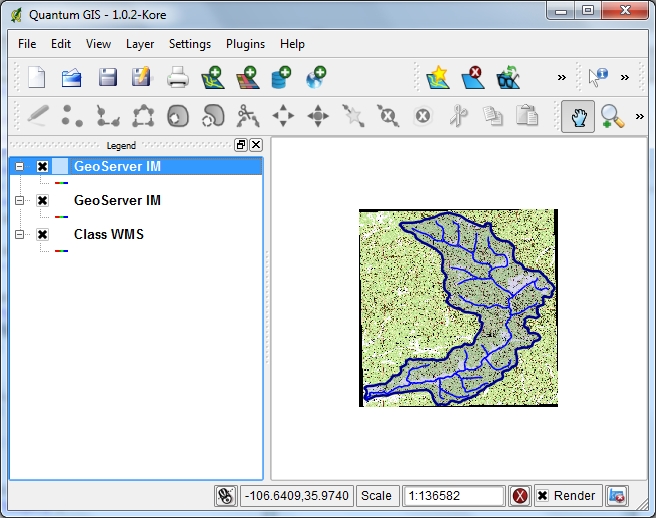
Task: Select the Move Feature tool
Action: click(x=283, y=116)
